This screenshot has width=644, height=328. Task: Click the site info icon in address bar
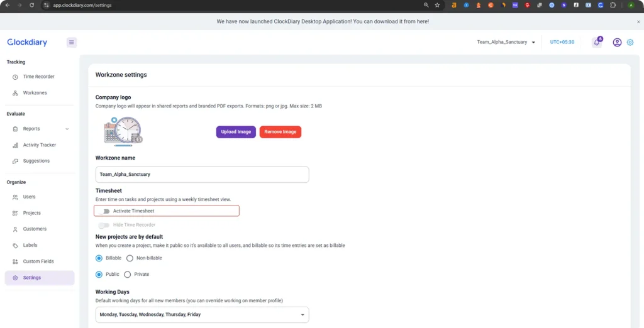[x=46, y=5]
